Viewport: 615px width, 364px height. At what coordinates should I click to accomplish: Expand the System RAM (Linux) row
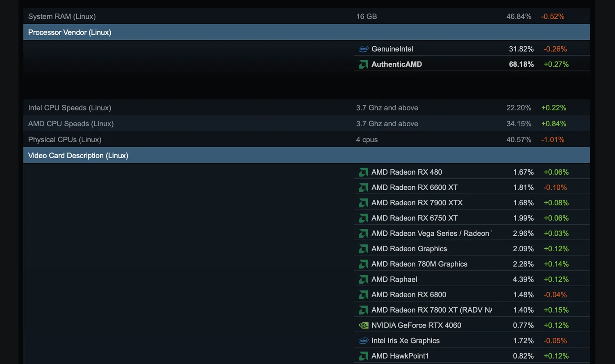(x=307, y=16)
